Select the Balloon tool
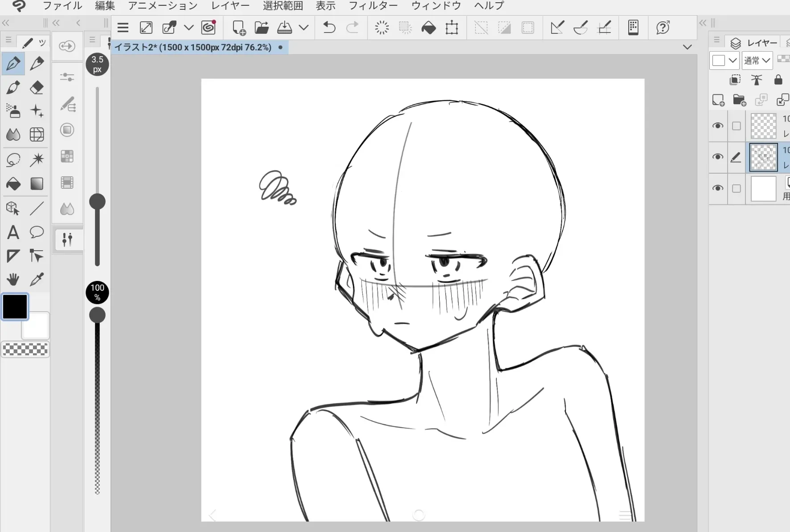Image resolution: width=790 pixels, height=532 pixels. [x=37, y=232]
